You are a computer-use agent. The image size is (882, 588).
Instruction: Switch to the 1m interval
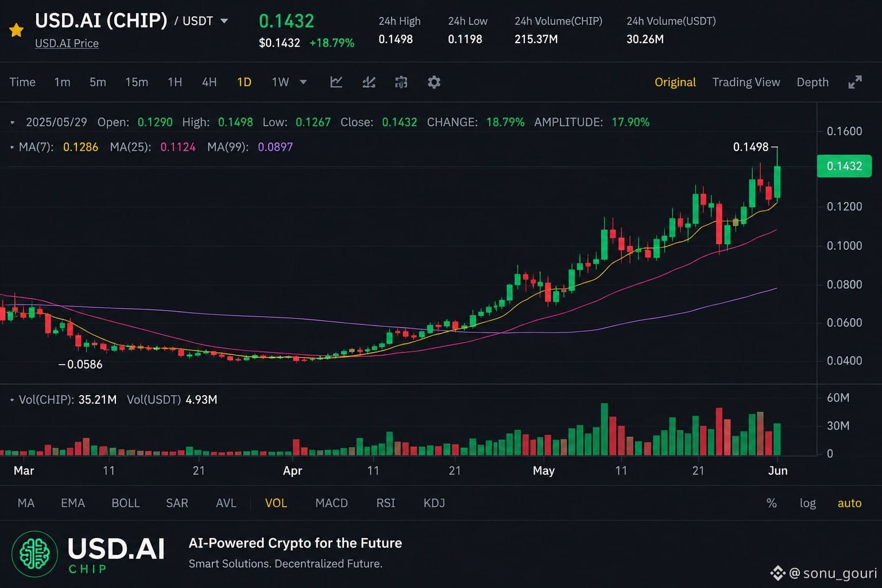point(63,82)
